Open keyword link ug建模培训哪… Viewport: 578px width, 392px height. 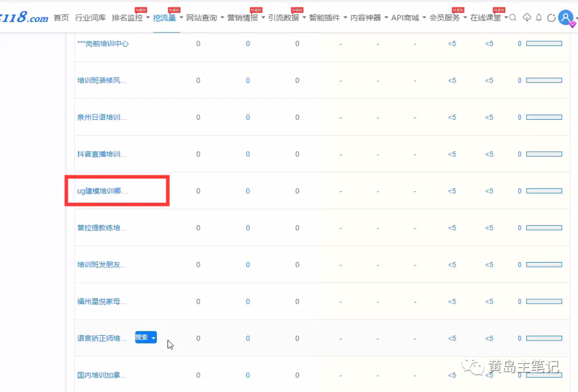click(103, 191)
